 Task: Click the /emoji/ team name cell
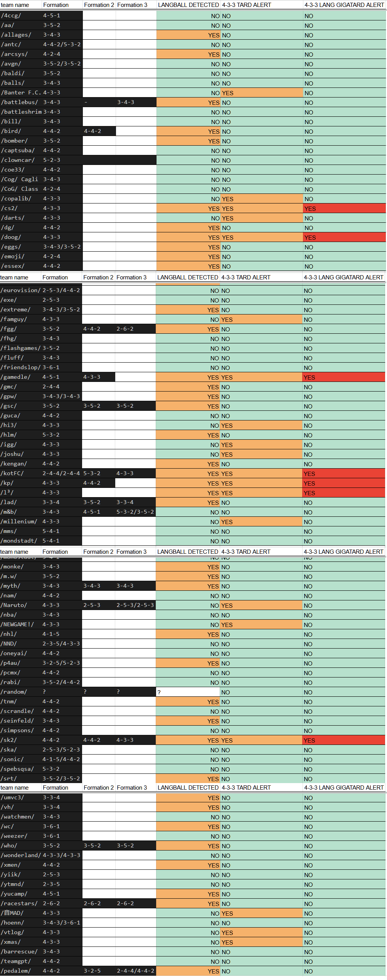coord(21,257)
